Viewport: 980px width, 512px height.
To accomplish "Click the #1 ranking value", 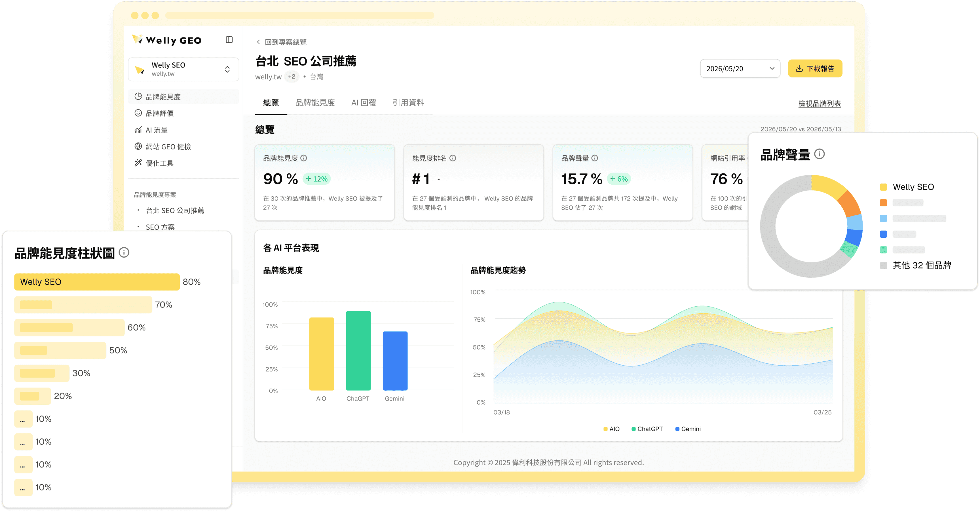I will click(x=421, y=179).
